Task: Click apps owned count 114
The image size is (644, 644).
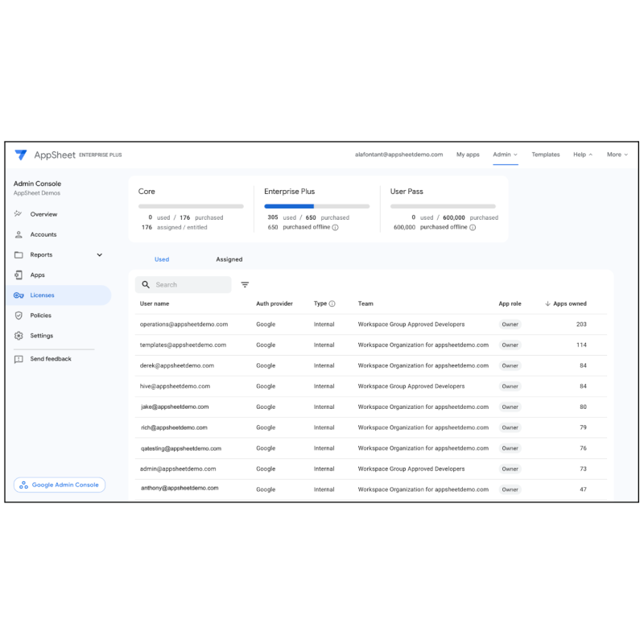Action: tap(581, 345)
